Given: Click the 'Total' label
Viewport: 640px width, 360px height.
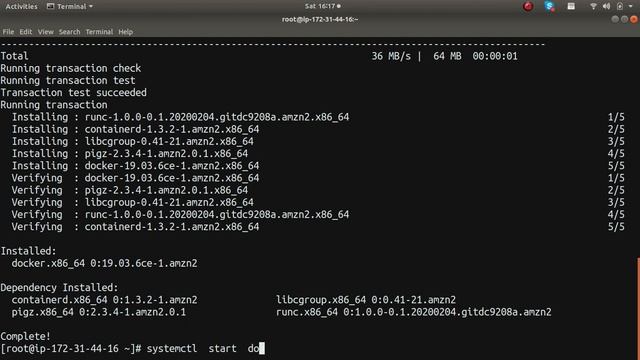Looking at the screenshot, I should point(14,56).
